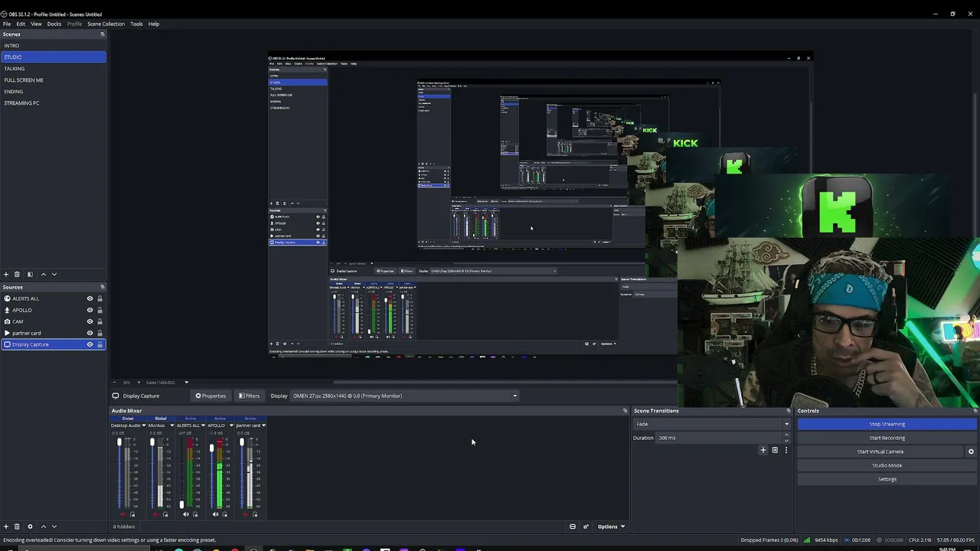The width and height of the screenshot is (980, 551).
Task: Undock the Audio Mixer panel
Action: (625, 411)
